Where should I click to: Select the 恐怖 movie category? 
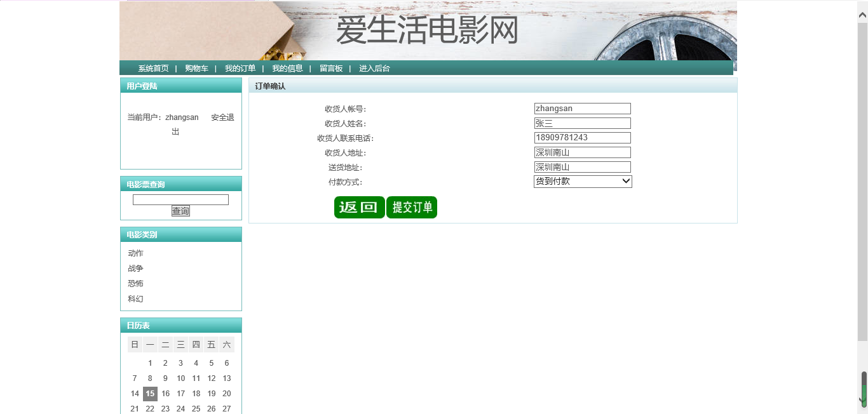tap(135, 284)
